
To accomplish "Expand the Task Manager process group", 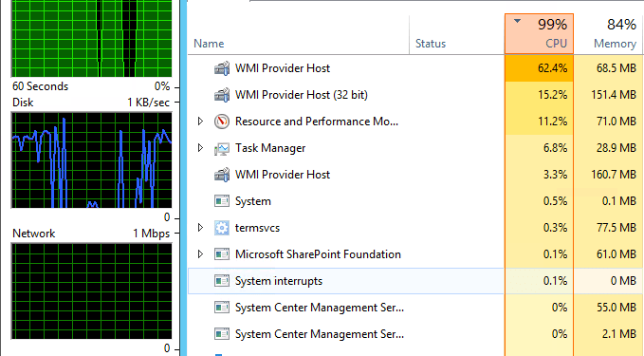I will click(200, 148).
